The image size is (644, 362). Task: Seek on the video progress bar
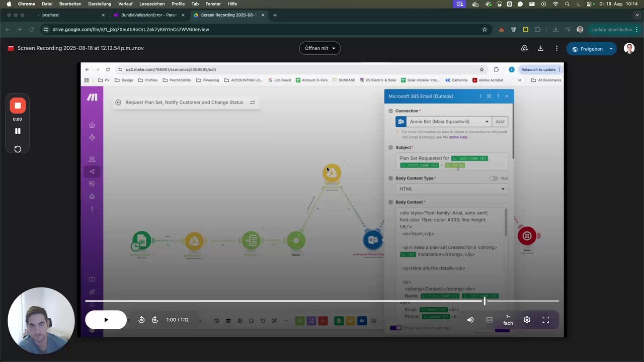point(322,301)
